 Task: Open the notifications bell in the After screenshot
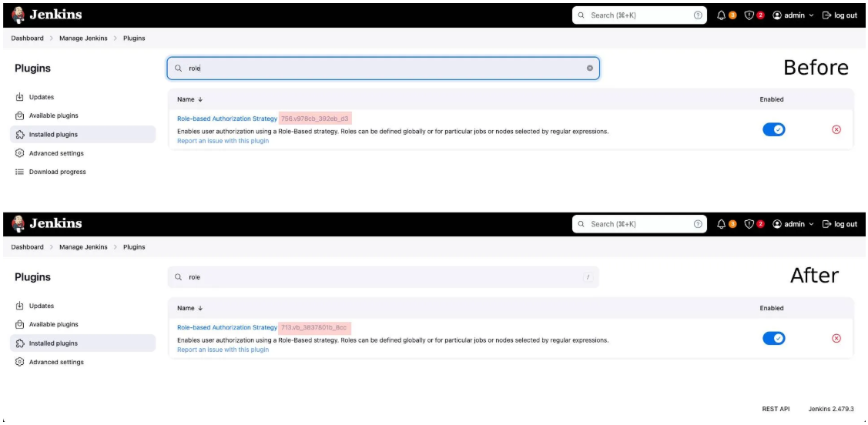tap(722, 224)
